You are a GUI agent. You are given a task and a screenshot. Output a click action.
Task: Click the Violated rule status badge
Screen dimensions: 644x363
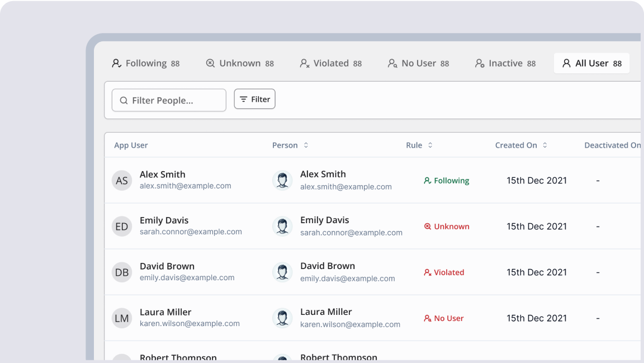[444, 272]
